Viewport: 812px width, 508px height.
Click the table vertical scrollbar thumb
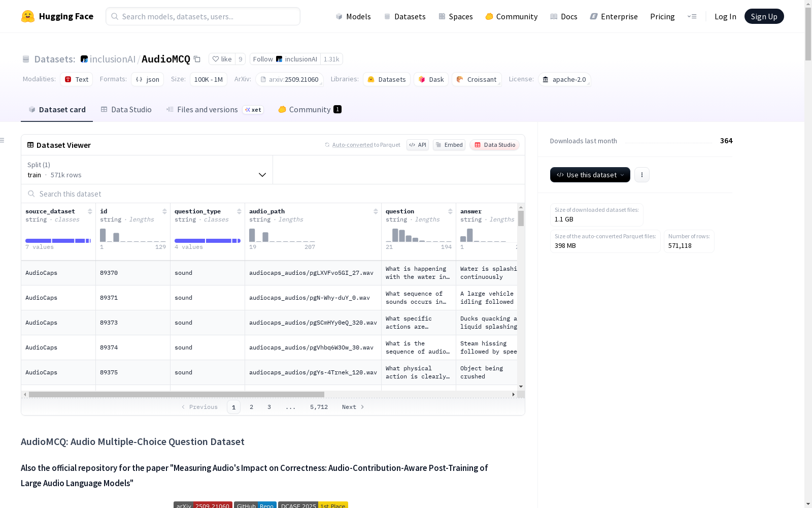pyautogui.click(x=521, y=218)
